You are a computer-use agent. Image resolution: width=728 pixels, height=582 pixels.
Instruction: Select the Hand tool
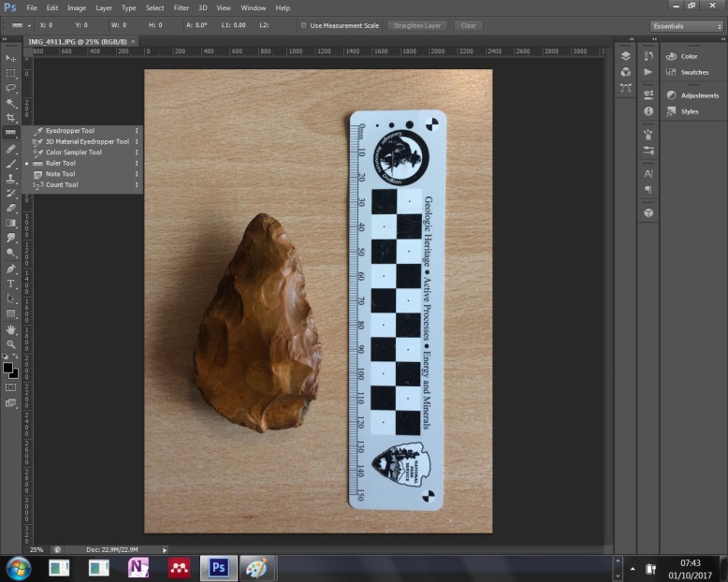pos(10,329)
